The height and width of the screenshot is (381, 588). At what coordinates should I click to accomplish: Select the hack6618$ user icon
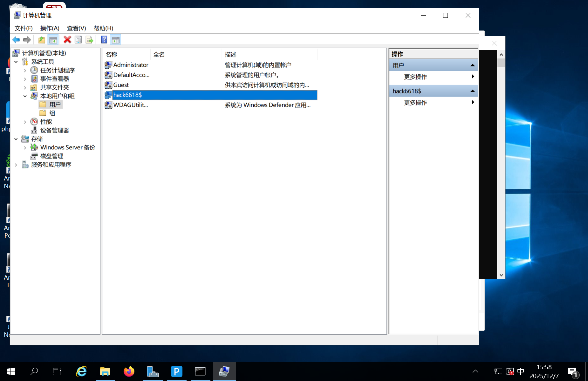[x=108, y=95]
